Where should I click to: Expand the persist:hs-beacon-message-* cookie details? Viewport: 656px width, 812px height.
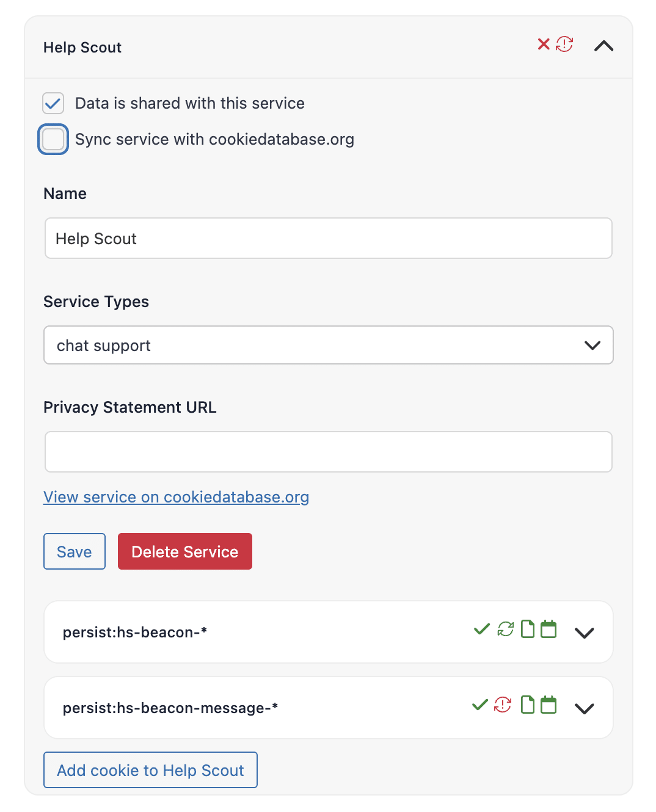[584, 709]
